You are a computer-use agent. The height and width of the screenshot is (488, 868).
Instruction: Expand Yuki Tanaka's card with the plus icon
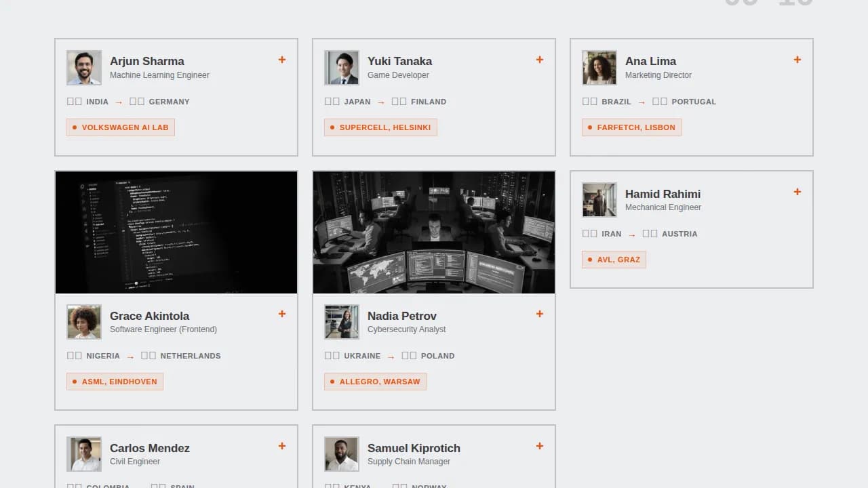click(x=540, y=60)
